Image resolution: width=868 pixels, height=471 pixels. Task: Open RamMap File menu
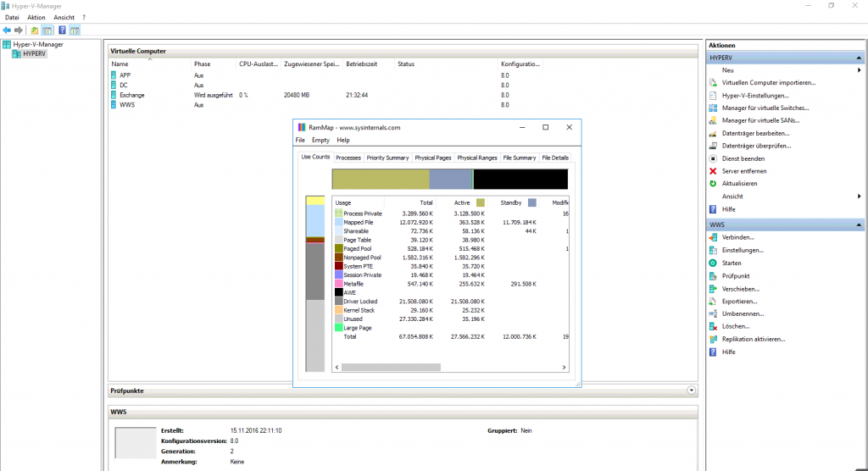pos(300,140)
